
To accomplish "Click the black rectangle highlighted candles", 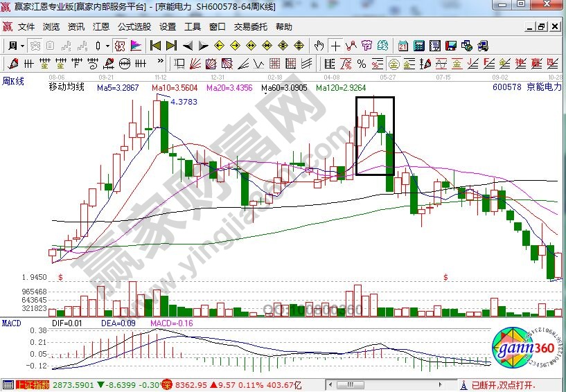I will click(375, 136).
